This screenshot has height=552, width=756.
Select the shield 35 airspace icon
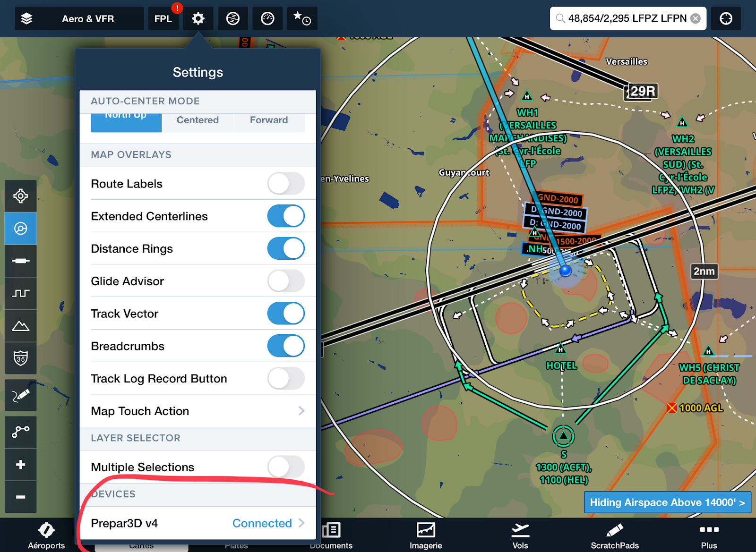(21, 359)
